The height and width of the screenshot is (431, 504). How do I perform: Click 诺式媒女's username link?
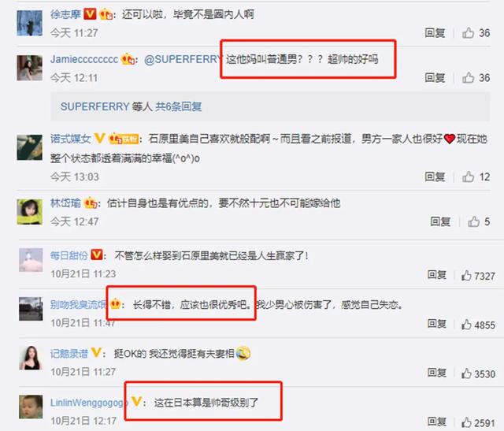pyautogui.click(x=70, y=139)
